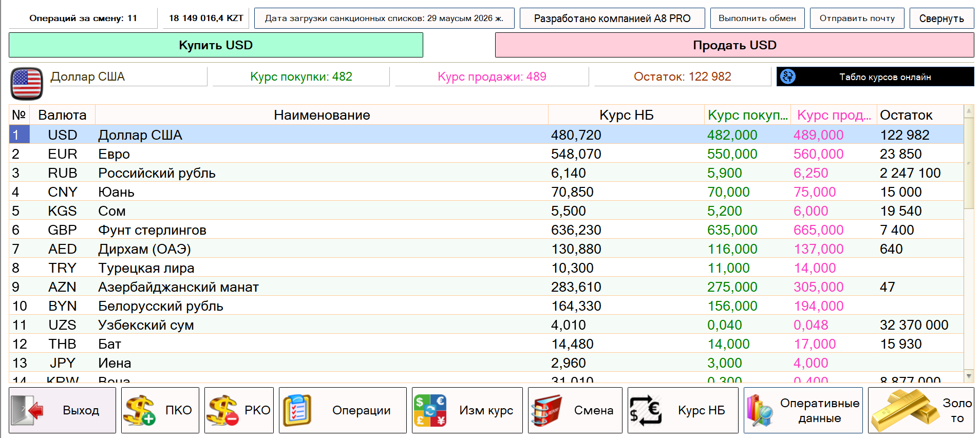
Task: Select the JPY Иена row
Action: coord(486,363)
